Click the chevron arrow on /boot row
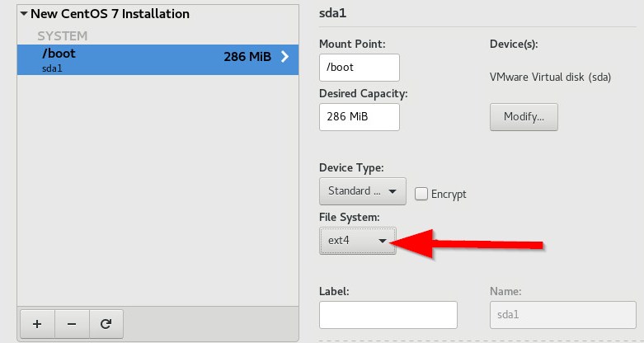The height and width of the screenshot is (343, 644). 285,58
